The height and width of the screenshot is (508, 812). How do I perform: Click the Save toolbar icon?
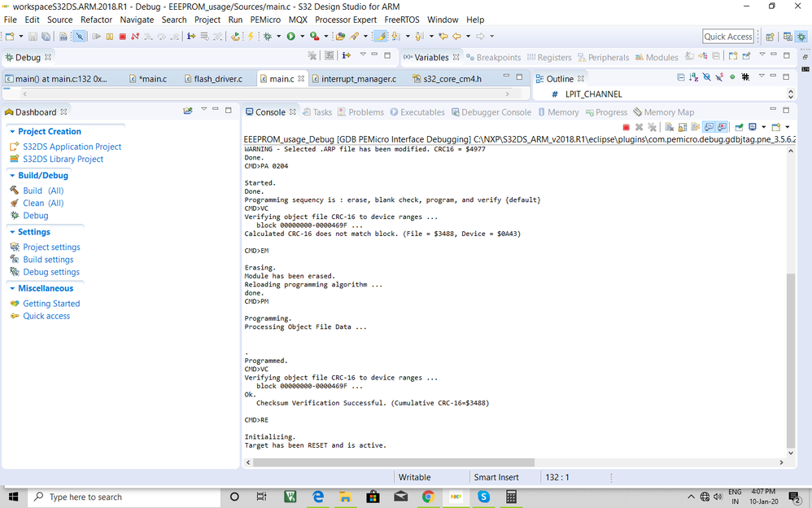33,37
